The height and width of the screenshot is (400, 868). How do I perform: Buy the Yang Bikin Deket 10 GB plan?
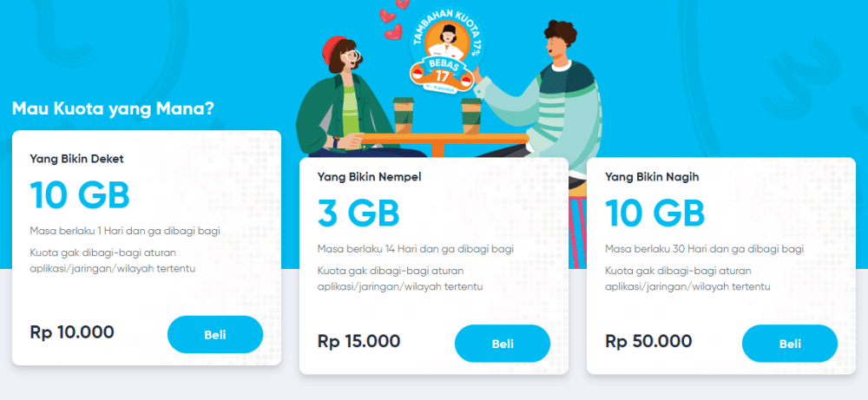[214, 335]
